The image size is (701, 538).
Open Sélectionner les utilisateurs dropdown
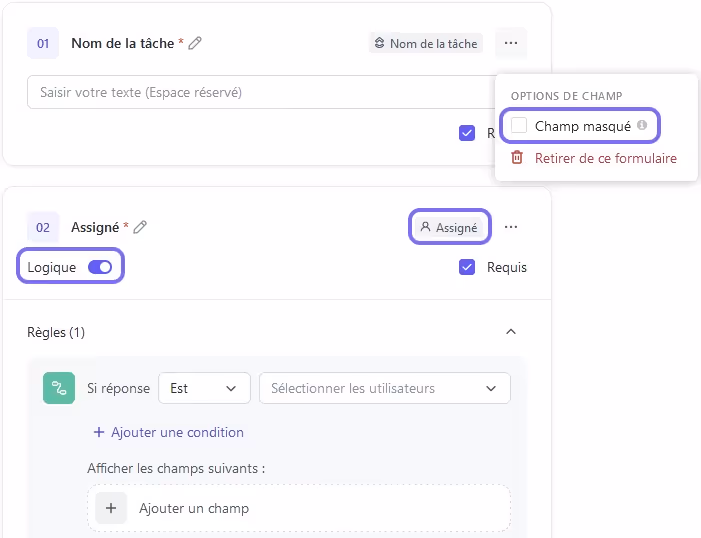pos(384,388)
